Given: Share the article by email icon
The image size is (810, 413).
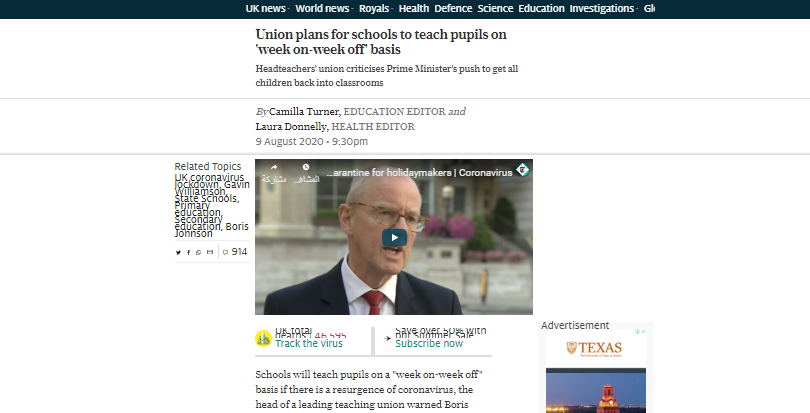Looking at the screenshot, I should click(x=210, y=252).
